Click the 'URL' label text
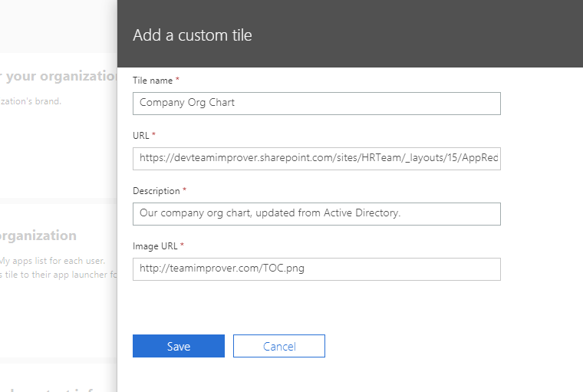This screenshot has height=392, width=583. coord(140,136)
